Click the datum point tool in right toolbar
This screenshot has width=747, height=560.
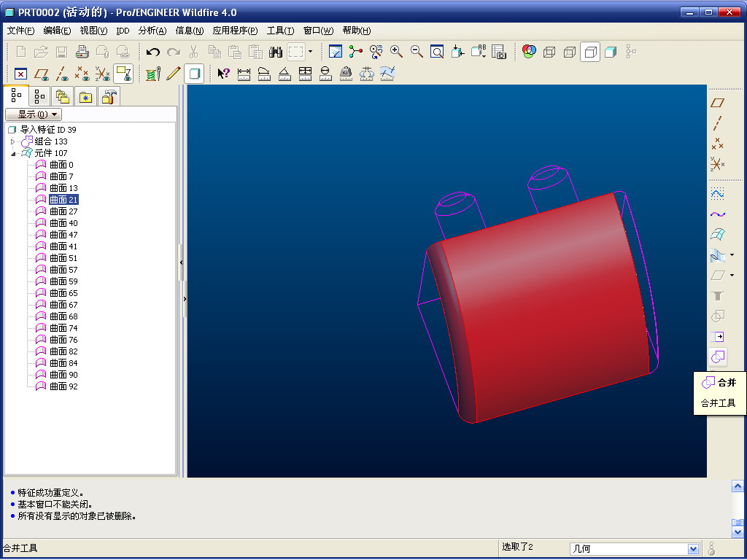(x=718, y=144)
